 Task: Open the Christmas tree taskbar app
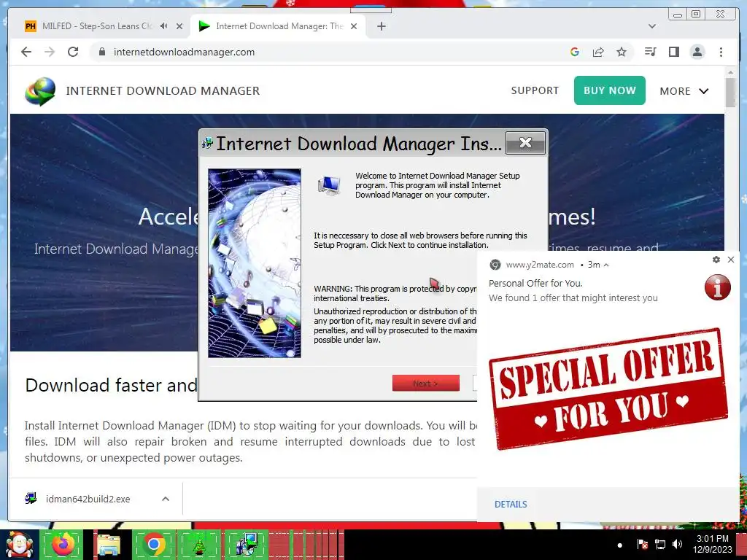click(x=199, y=544)
